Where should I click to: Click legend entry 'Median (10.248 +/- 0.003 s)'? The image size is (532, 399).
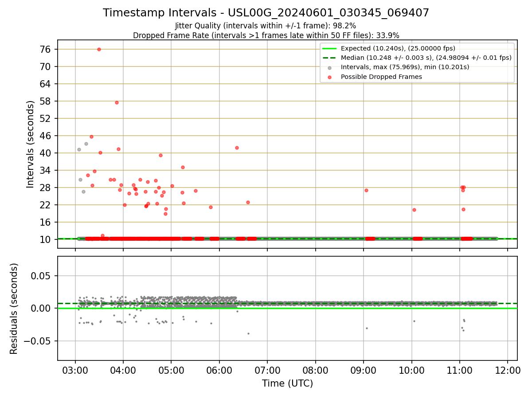click(426, 58)
